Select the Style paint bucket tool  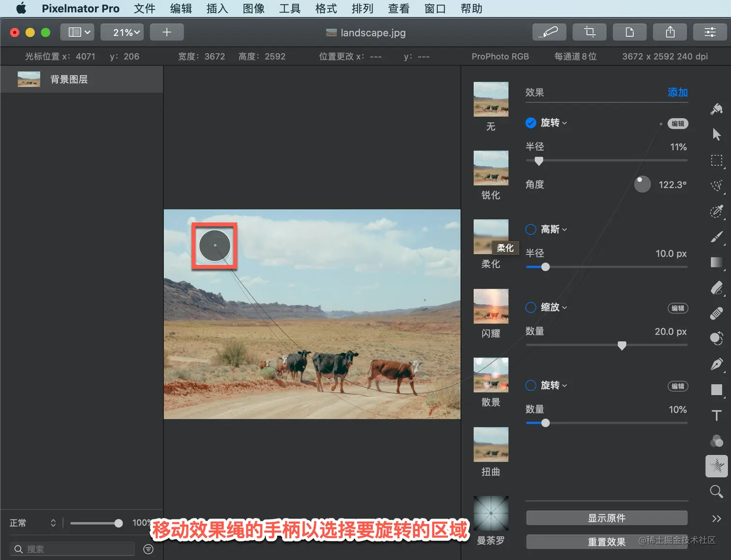point(716,109)
